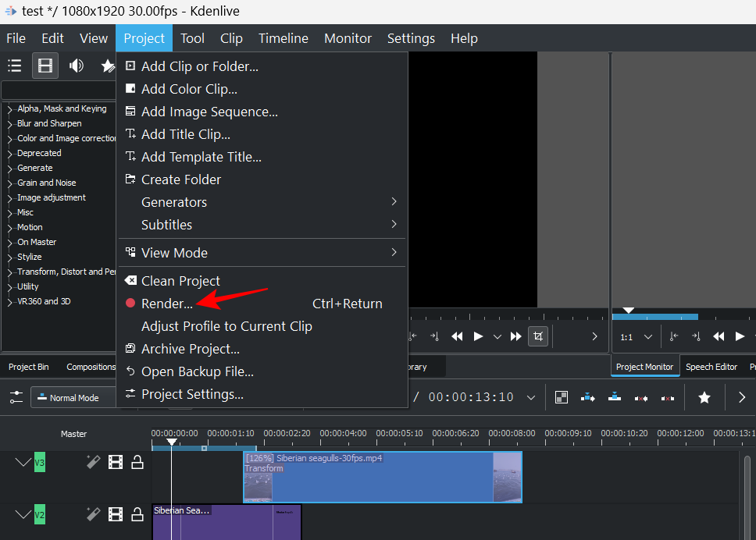Screen dimensions: 756x540
Task: Expand VR360 and 3D category
Action: [x=9, y=302]
